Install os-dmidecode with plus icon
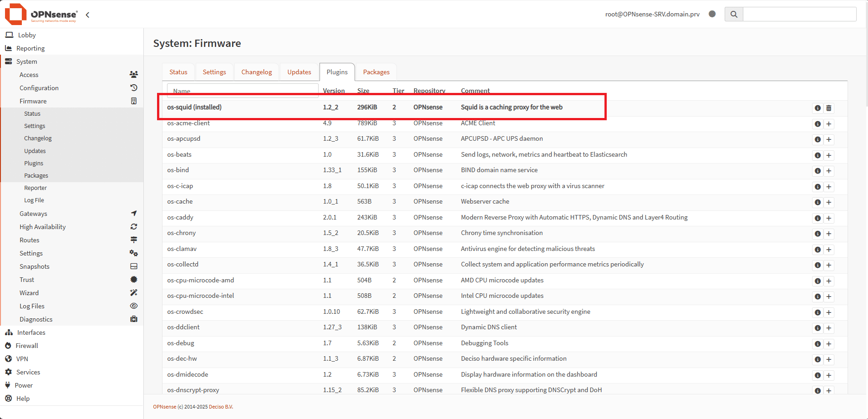The height and width of the screenshot is (419, 868). (829, 375)
